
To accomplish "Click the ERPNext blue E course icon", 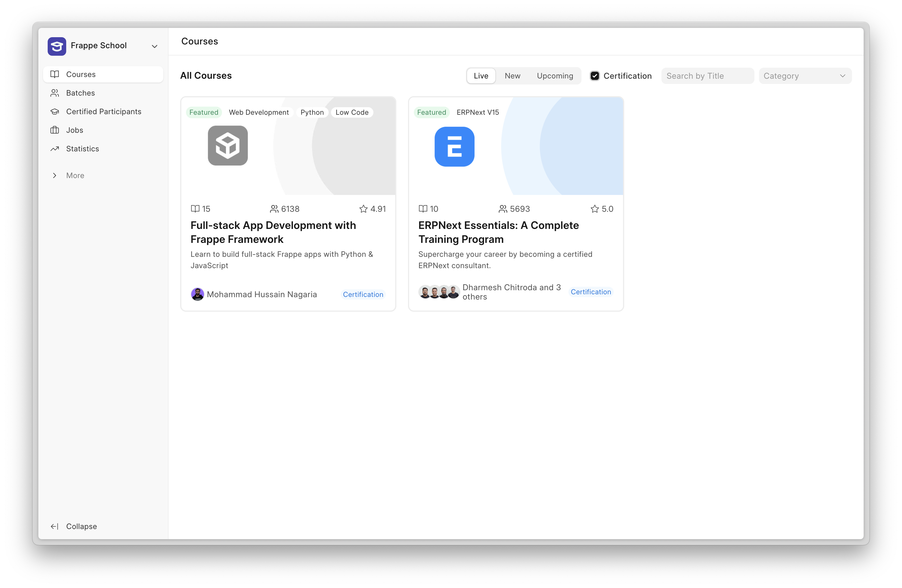I will click(x=454, y=147).
